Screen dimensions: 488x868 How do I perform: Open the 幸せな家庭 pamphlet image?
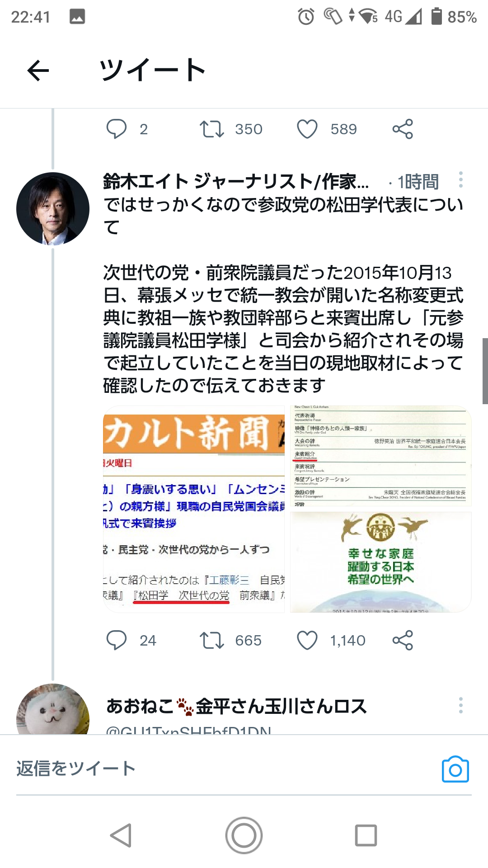pos(381,562)
